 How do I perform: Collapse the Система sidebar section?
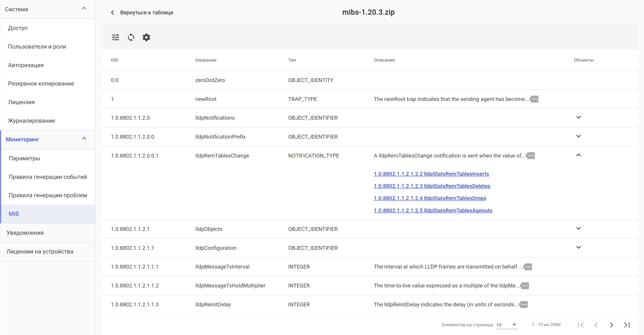(84, 9)
